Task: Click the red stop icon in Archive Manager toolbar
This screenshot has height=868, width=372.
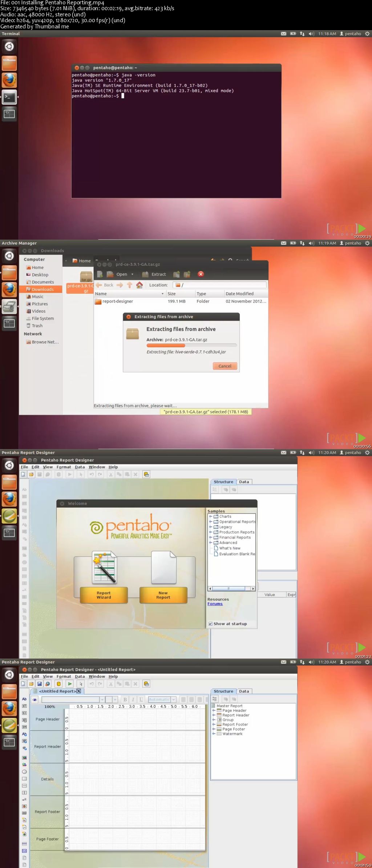Action: click(x=201, y=274)
